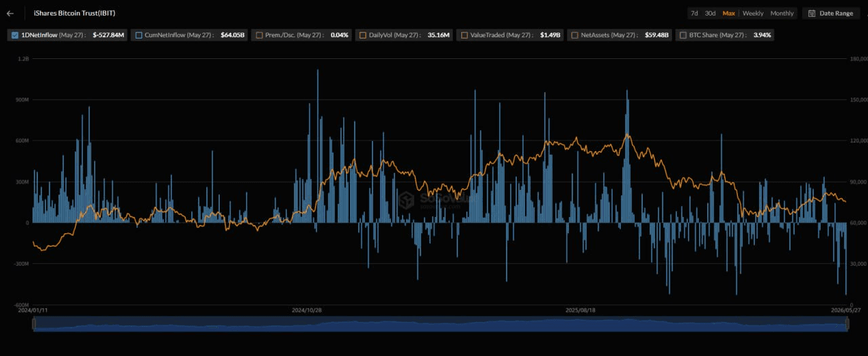Uncheck the 1DNetInflow checkbox
Screen dimensions: 868x356
point(15,35)
